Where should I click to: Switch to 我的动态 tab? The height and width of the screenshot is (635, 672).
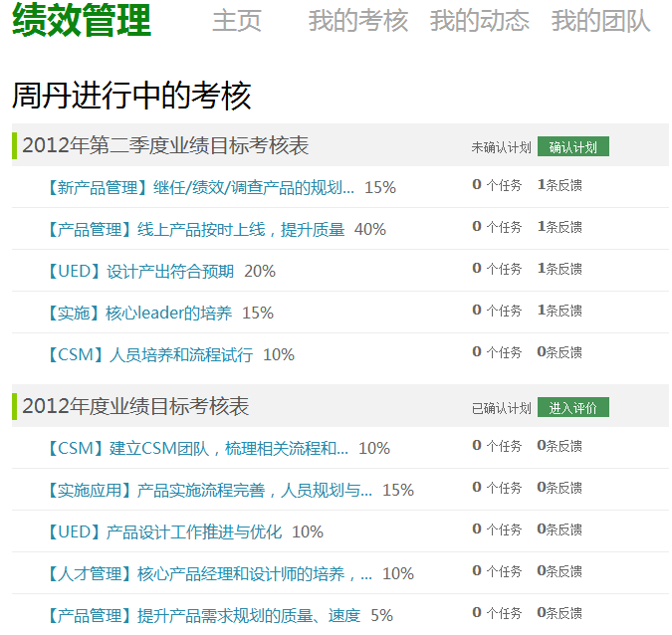480,21
